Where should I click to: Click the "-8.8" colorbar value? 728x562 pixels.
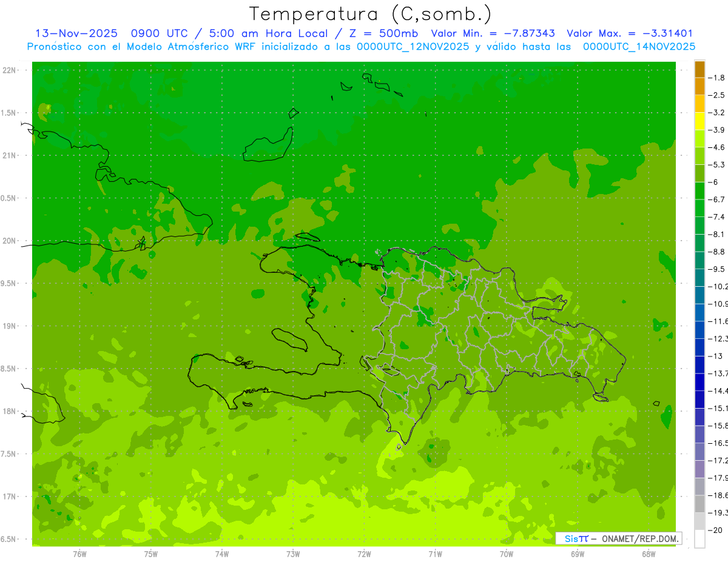(718, 252)
